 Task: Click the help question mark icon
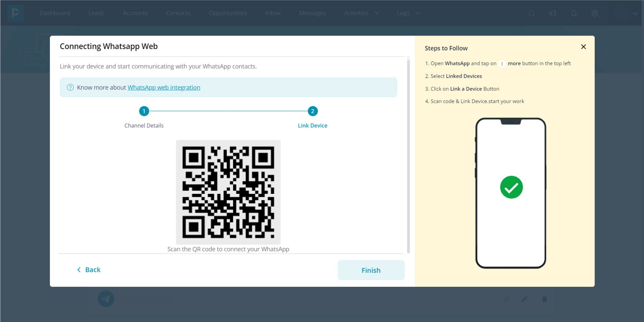(x=70, y=88)
